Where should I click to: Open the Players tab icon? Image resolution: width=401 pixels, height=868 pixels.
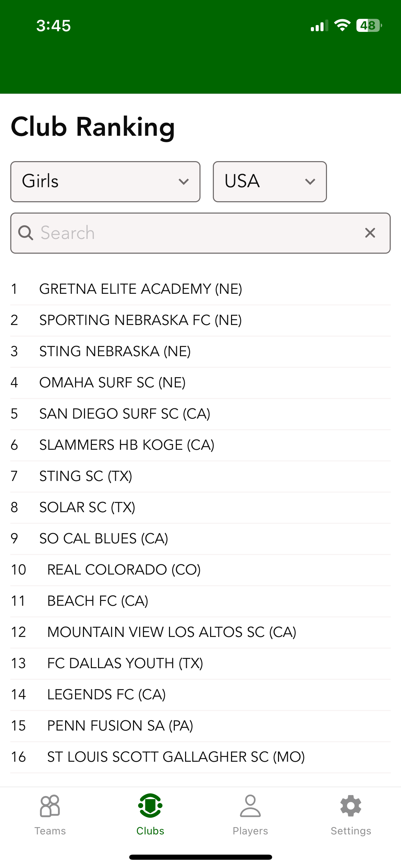coord(250,806)
